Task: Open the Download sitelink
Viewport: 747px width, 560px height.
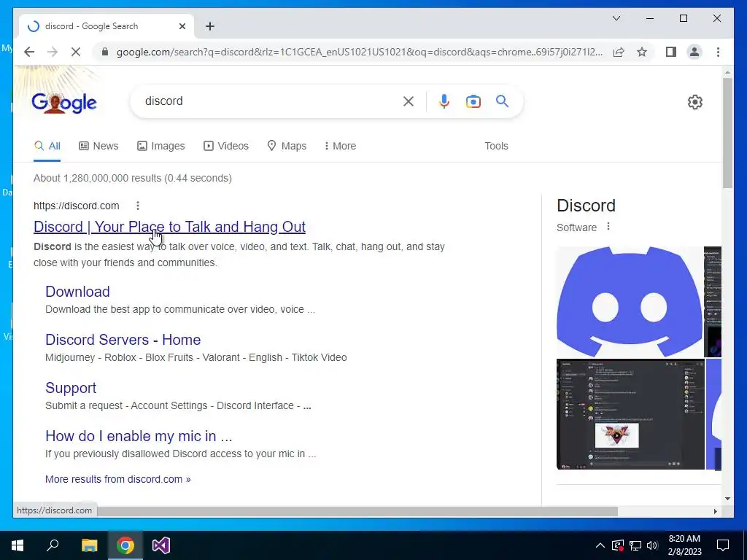Action: (77, 292)
